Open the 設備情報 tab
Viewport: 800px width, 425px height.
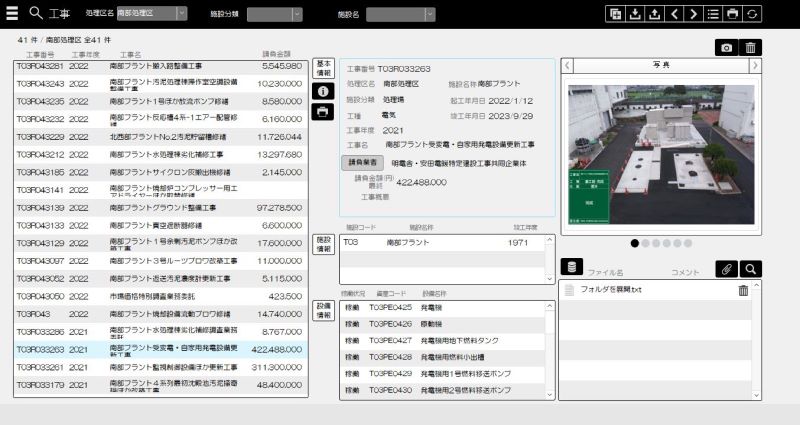[323, 311]
